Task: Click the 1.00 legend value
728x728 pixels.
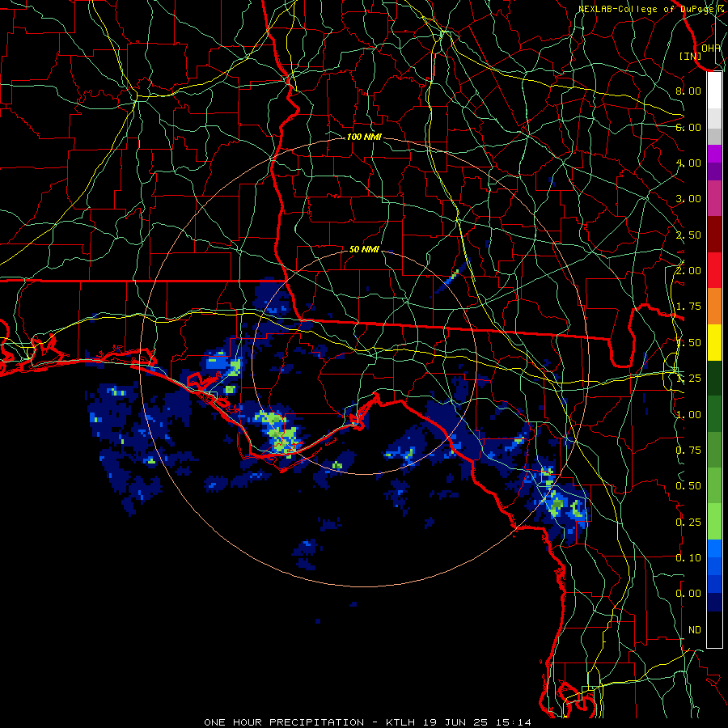Action: (x=688, y=415)
